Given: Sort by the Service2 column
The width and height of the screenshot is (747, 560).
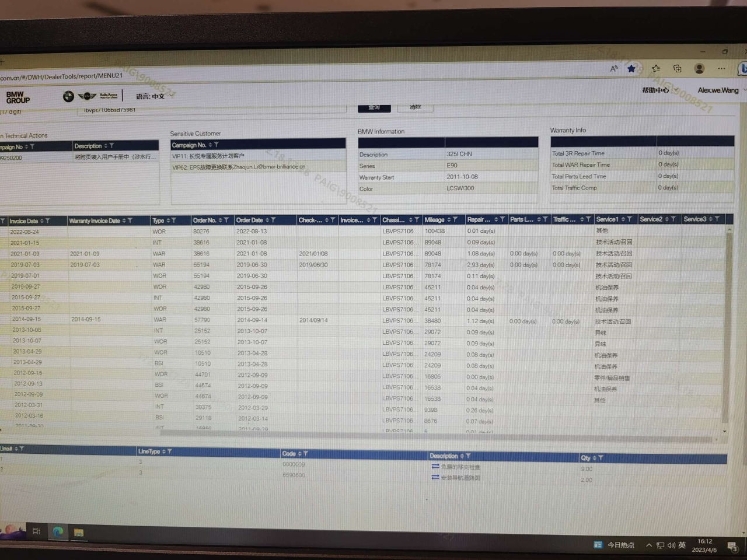Looking at the screenshot, I should tap(667, 219).
